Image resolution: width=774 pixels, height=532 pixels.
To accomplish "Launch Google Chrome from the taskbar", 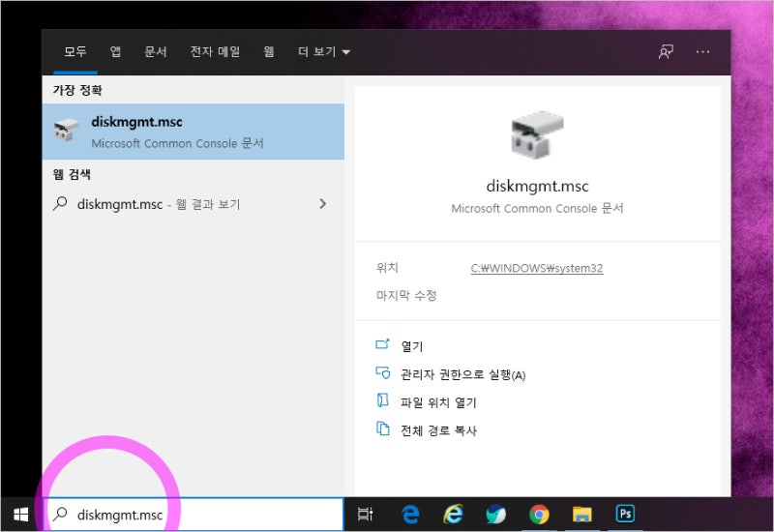I will (539, 515).
